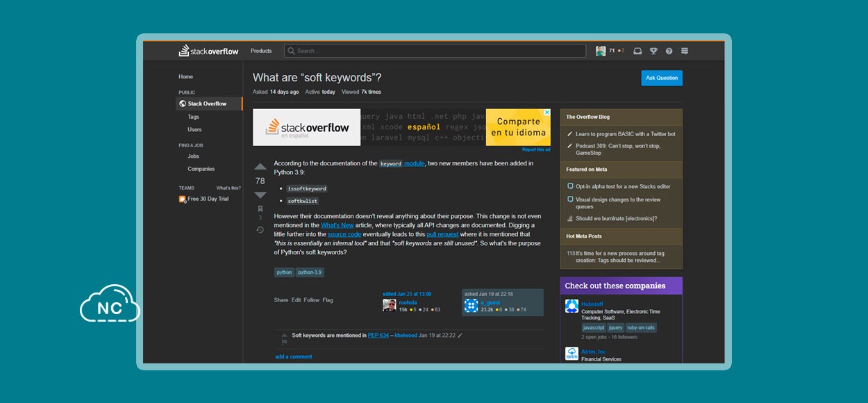This screenshot has height=403, width=868.
Task: Open khelwood's profile from the comment
Action: pos(406,335)
